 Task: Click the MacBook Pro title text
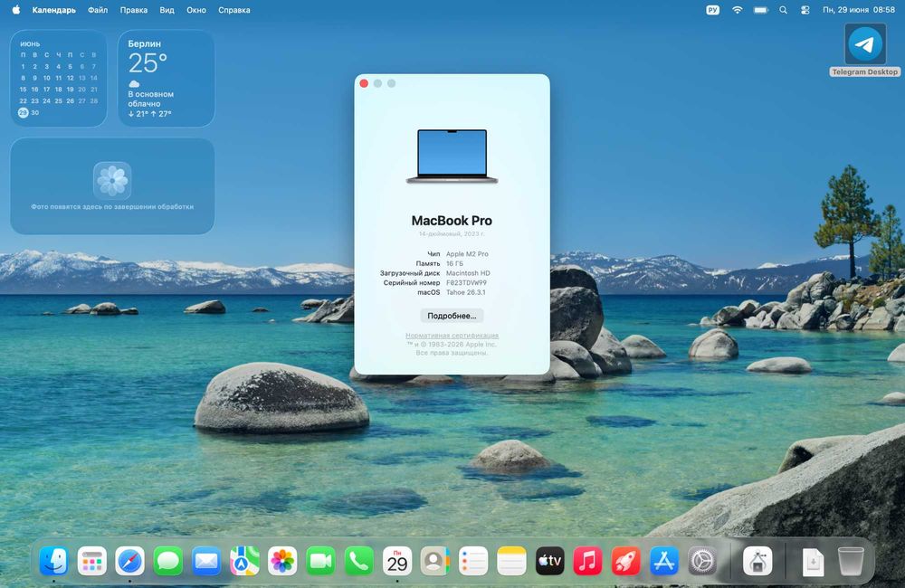tap(452, 221)
